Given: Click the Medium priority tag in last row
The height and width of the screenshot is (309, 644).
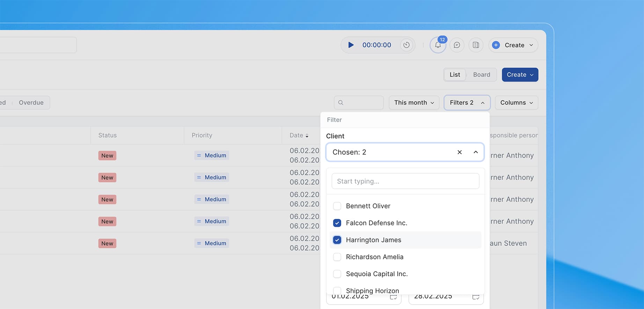Looking at the screenshot, I should 212,243.
